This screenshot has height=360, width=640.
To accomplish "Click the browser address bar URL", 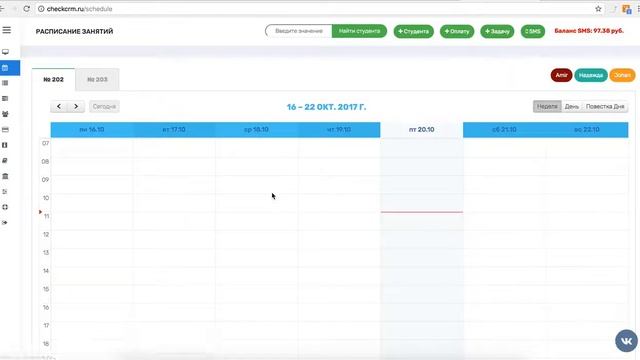I will point(80,9).
